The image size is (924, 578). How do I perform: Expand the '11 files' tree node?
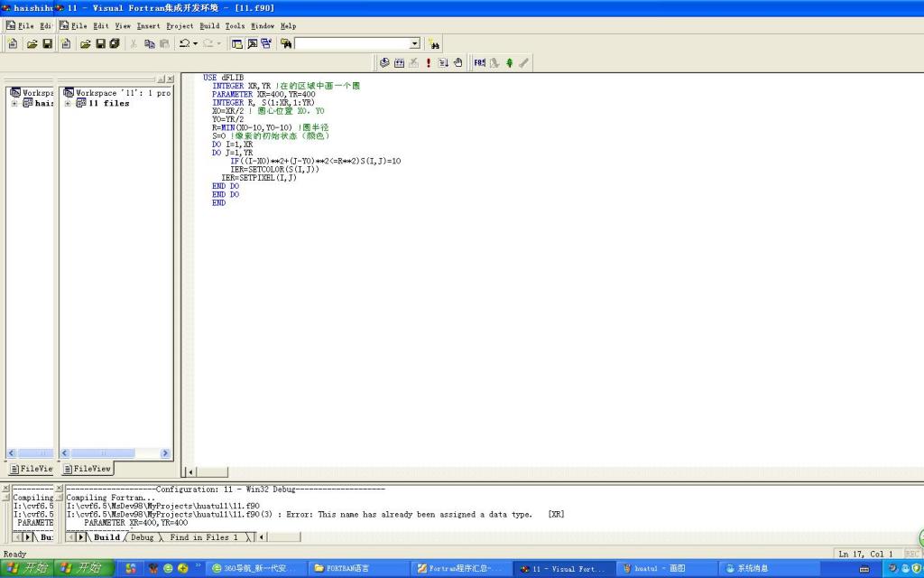coord(68,103)
